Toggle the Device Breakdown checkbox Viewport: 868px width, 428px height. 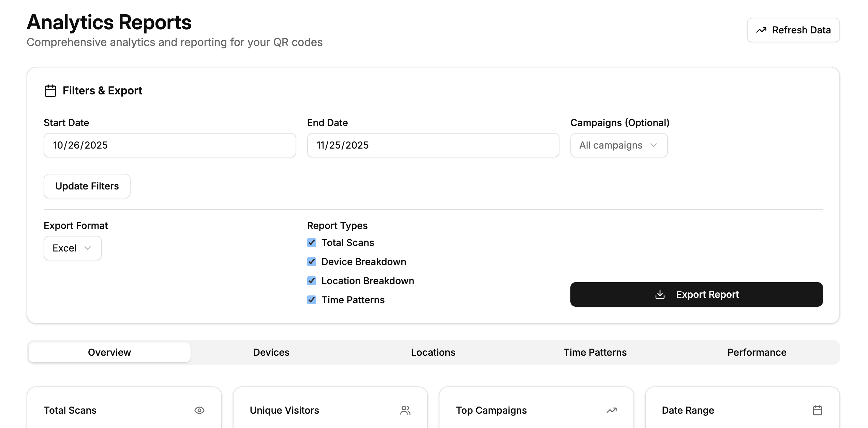(x=312, y=262)
